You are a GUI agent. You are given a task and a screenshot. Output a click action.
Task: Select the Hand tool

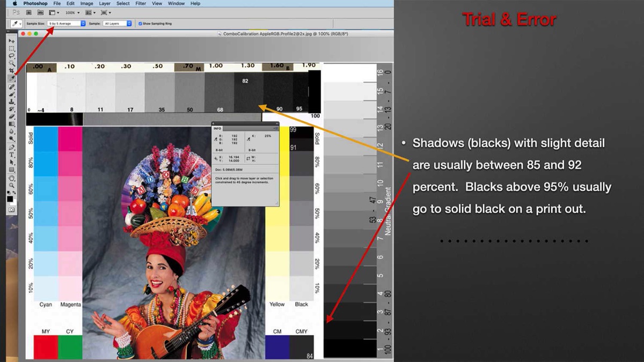tap(11, 178)
